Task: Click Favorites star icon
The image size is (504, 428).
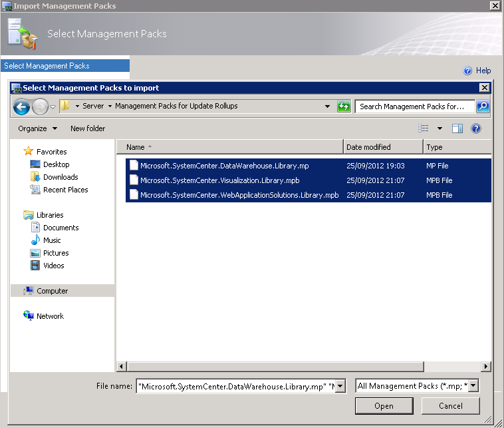Action: [x=29, y=151]
